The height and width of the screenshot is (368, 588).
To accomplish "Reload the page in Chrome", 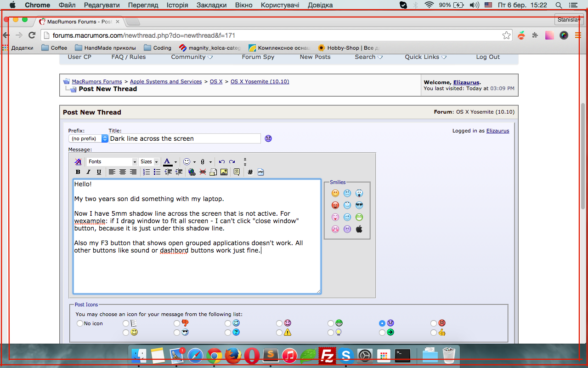I will click(x=32, y=35).
